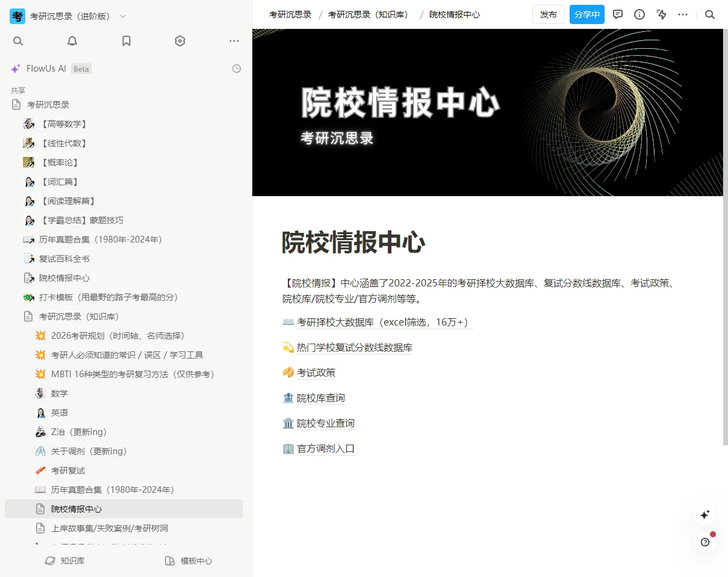
Task: Click the 院校情报中心 cover banner image
Action: pos(487,113)
